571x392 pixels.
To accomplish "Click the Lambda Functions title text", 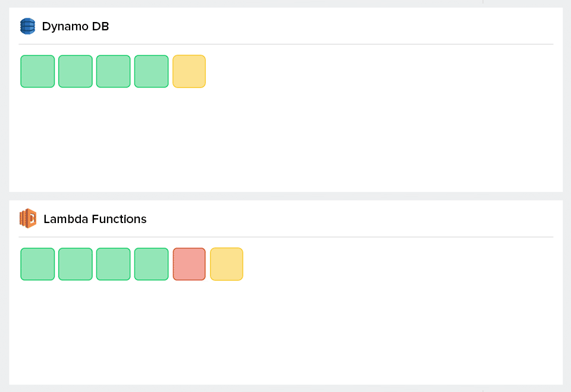I will coord(95,218).
